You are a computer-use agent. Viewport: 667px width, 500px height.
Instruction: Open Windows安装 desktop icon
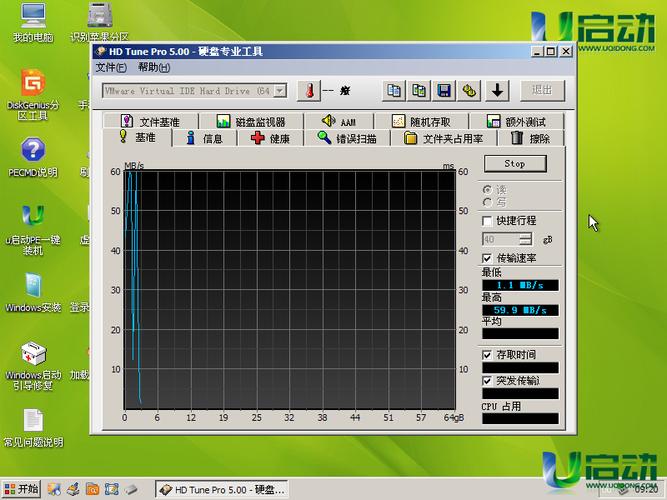click(33, 293)
